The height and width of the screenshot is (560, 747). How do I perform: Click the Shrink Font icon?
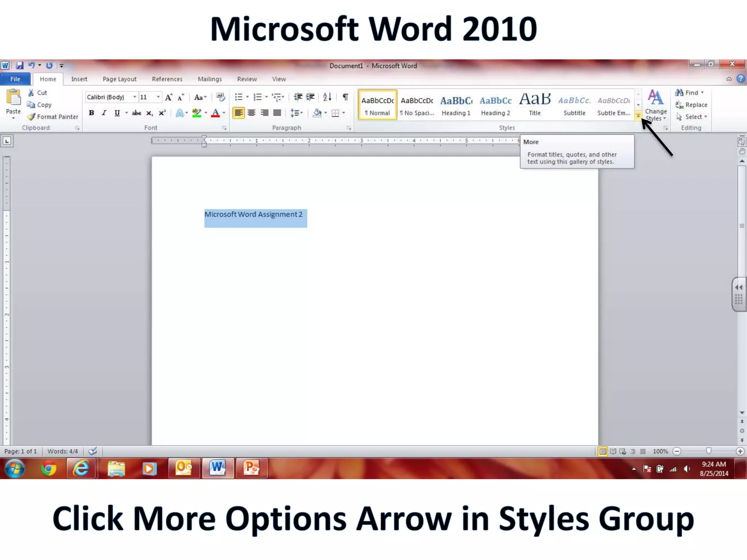point(181,97)
